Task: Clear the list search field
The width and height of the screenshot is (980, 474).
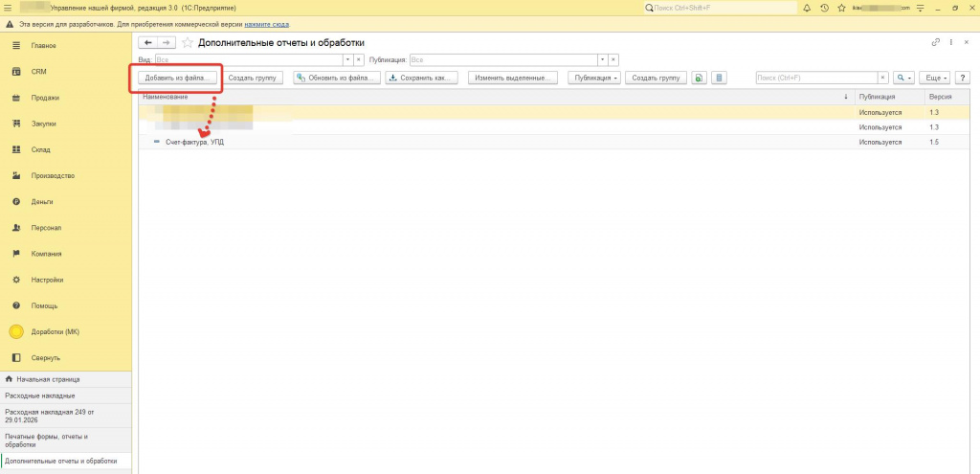Action: (883, 79)
